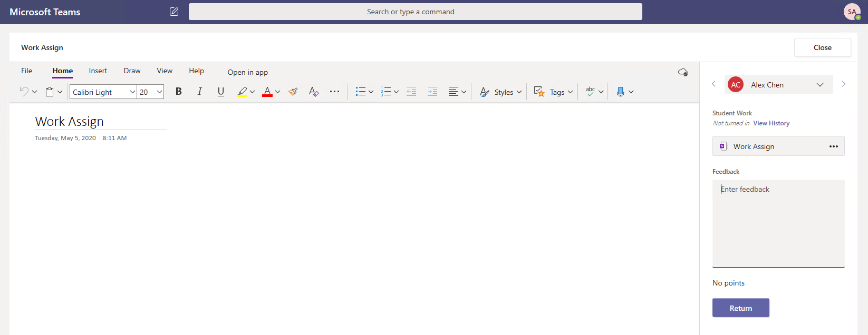Click the cloud sync status icon
The width and height of the screenshot is (868, 335).
683,72
